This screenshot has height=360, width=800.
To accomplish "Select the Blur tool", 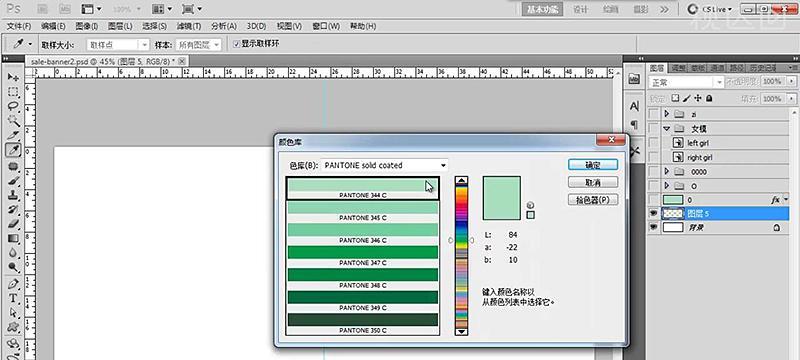I will [x=13, y=253].
